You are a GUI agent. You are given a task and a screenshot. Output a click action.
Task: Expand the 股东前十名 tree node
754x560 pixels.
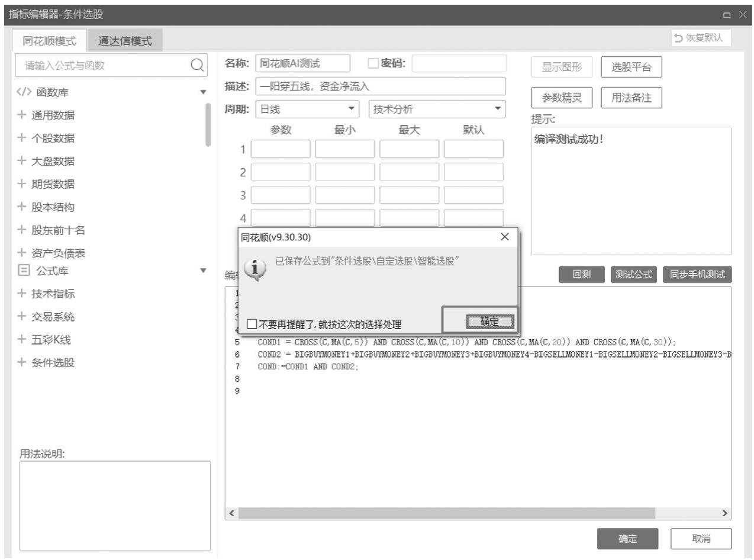point(22,230)
